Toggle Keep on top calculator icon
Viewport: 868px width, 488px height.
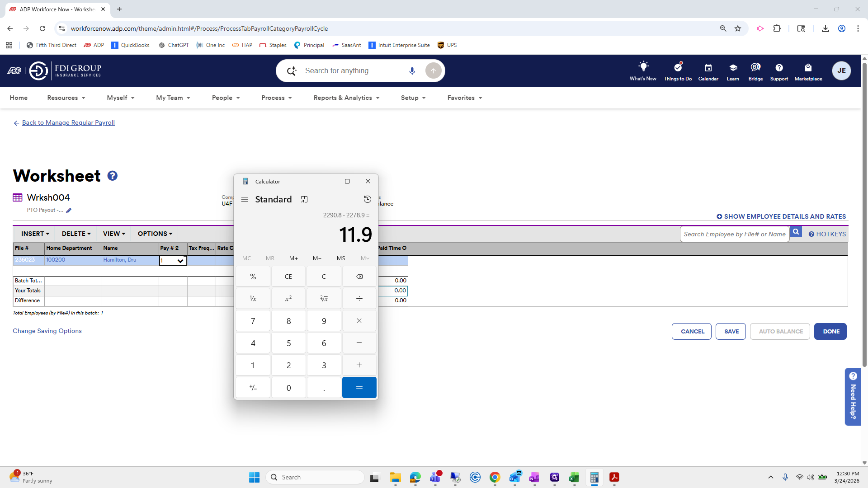[x=304, y=199]
